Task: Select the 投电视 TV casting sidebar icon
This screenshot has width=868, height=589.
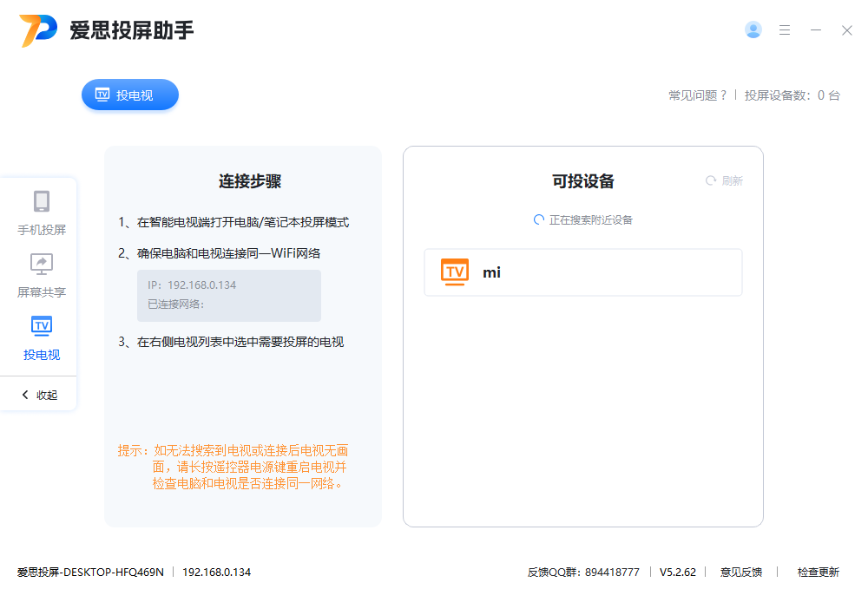Action: (x=41, y=326)
